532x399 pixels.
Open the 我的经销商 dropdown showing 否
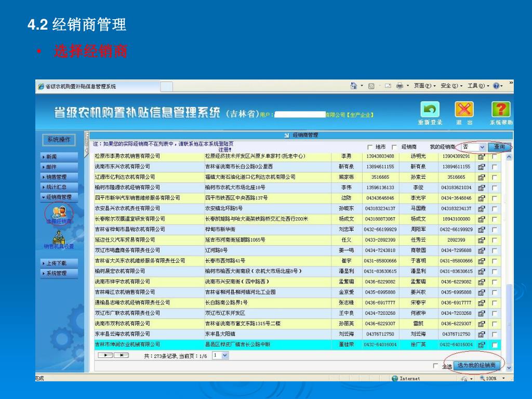coord(473,147)
